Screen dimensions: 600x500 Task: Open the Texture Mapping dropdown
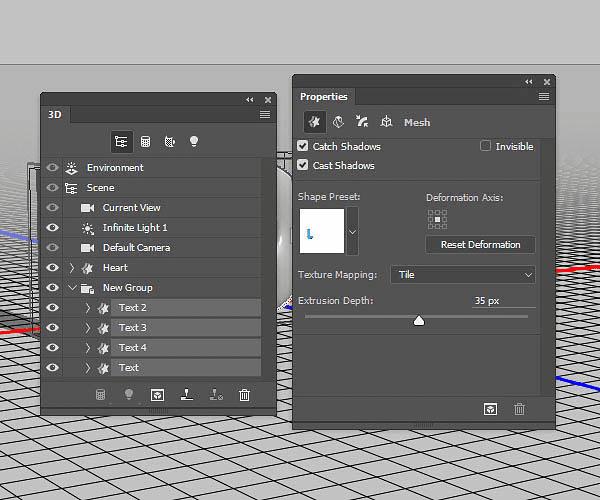click(465, 274)
